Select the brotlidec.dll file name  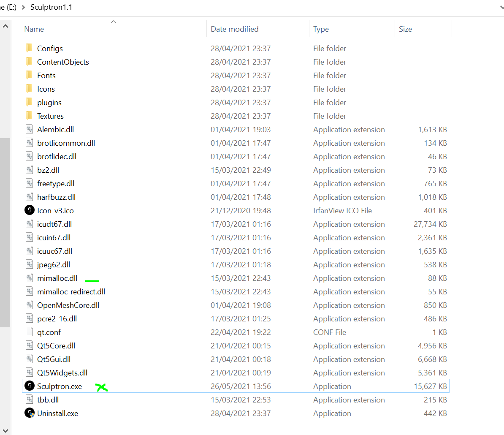[x=57, y=157]
